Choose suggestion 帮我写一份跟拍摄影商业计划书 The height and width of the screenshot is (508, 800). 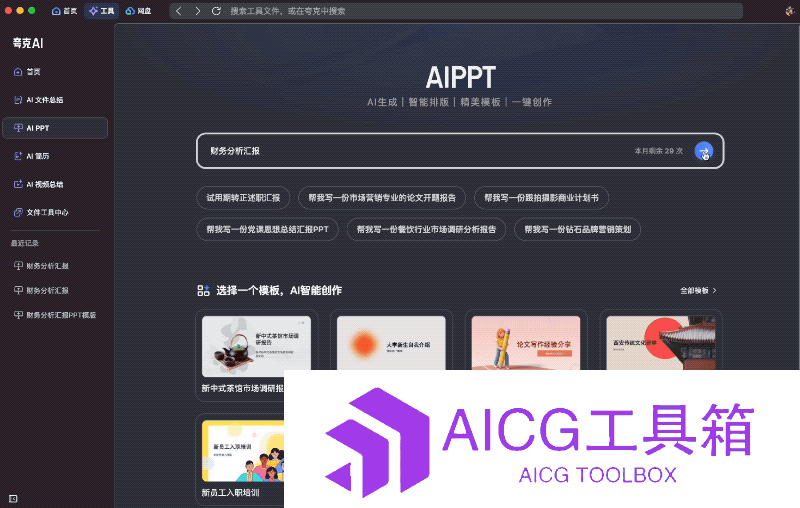(541, 198)
